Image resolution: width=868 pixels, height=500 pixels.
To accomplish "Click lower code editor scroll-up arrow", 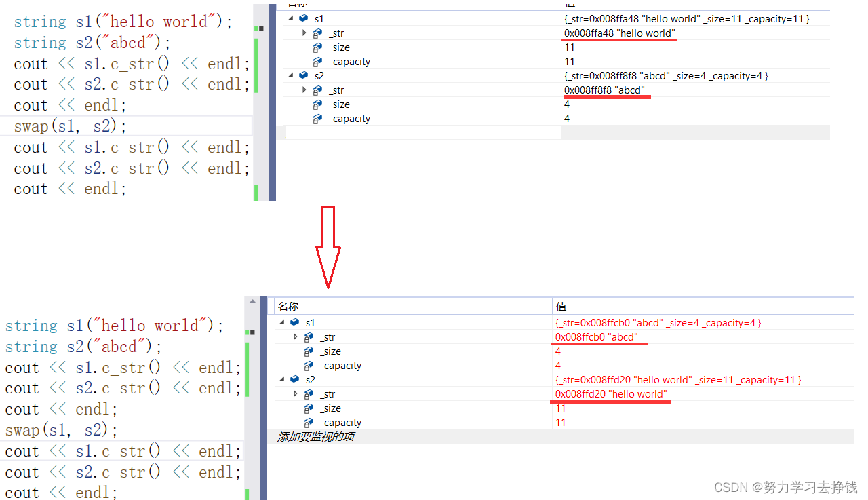I will point(252,302).
